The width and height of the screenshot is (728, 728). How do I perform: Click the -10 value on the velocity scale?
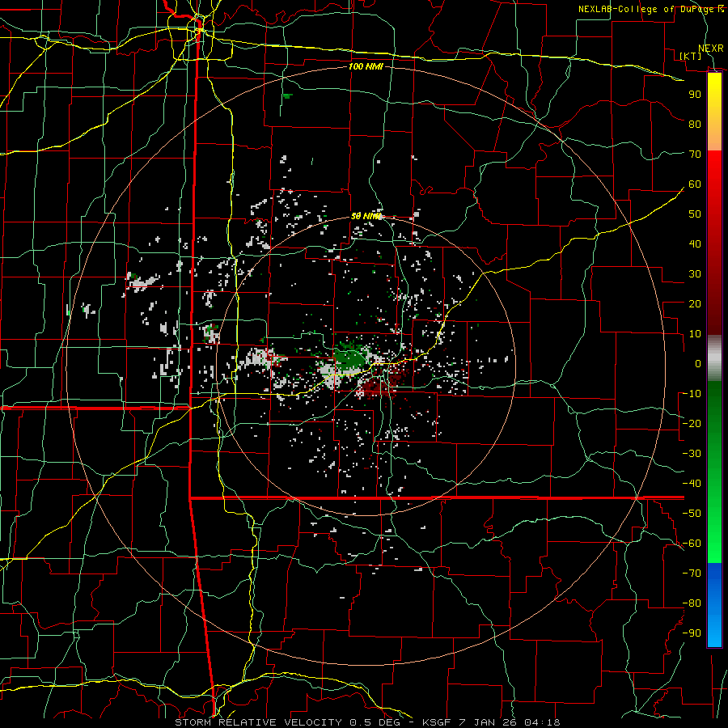pos(692,394)
